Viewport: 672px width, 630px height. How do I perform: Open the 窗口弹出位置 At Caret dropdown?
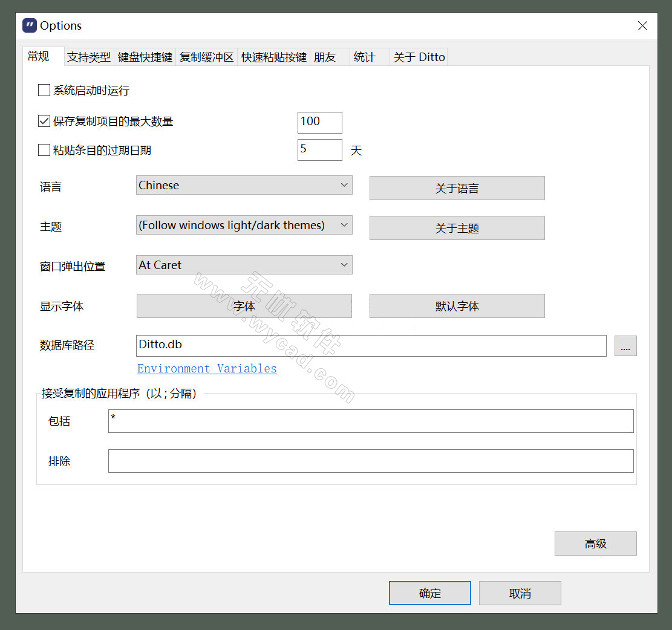244,265
